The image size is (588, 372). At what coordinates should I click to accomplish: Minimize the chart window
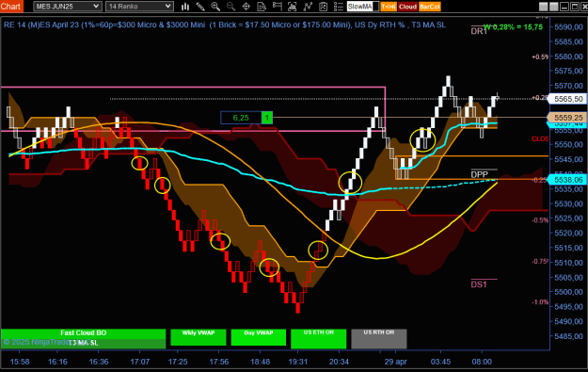pyautogui.click(x=564, y=7)
